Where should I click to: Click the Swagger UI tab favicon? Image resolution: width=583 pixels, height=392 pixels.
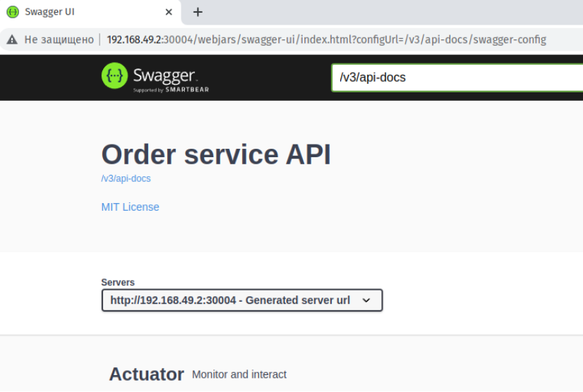point(13,12)
